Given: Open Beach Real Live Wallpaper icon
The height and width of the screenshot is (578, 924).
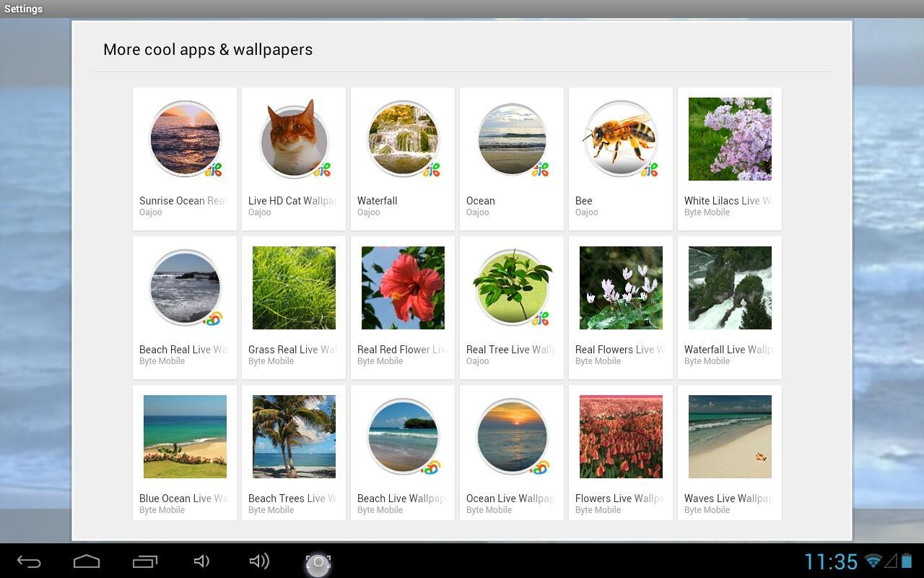Looking at the screenshot, I should tap(185, 288).
